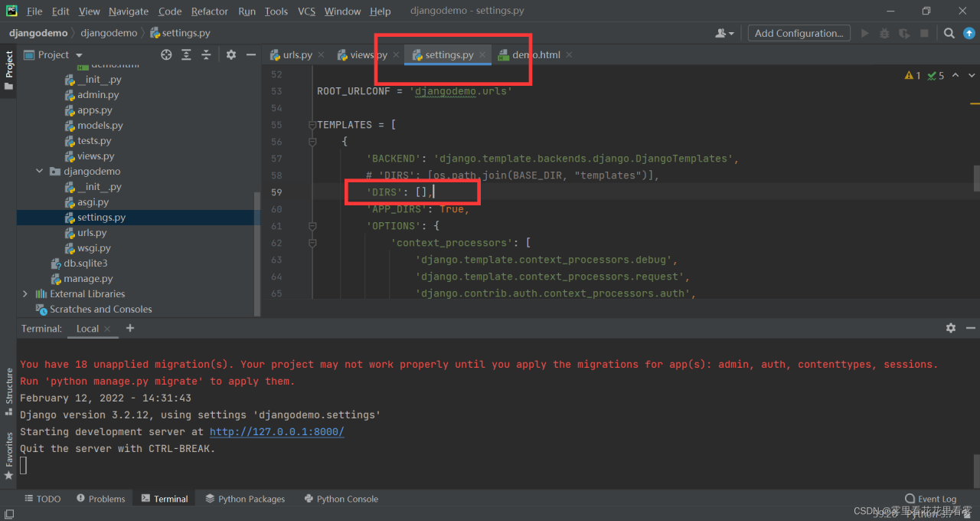Close the demo.html editor tab

coord(569,55)
